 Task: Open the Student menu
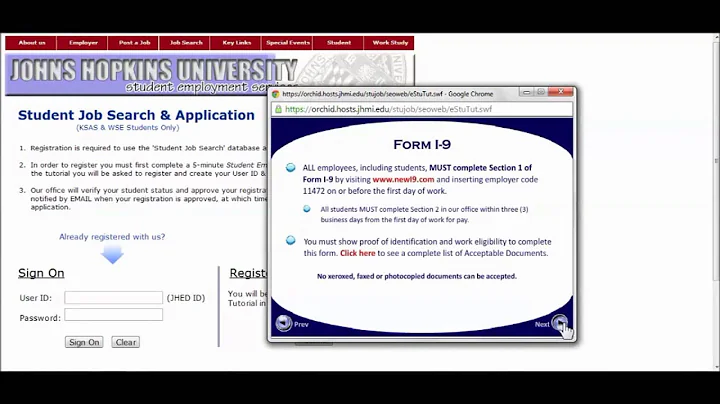(x=339, y=43)
